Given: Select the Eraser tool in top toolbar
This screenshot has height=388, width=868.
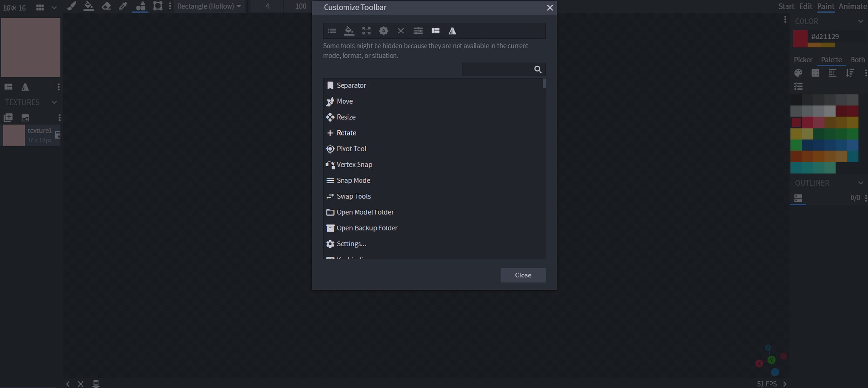Looking at the screenshot, I should 106,6.
